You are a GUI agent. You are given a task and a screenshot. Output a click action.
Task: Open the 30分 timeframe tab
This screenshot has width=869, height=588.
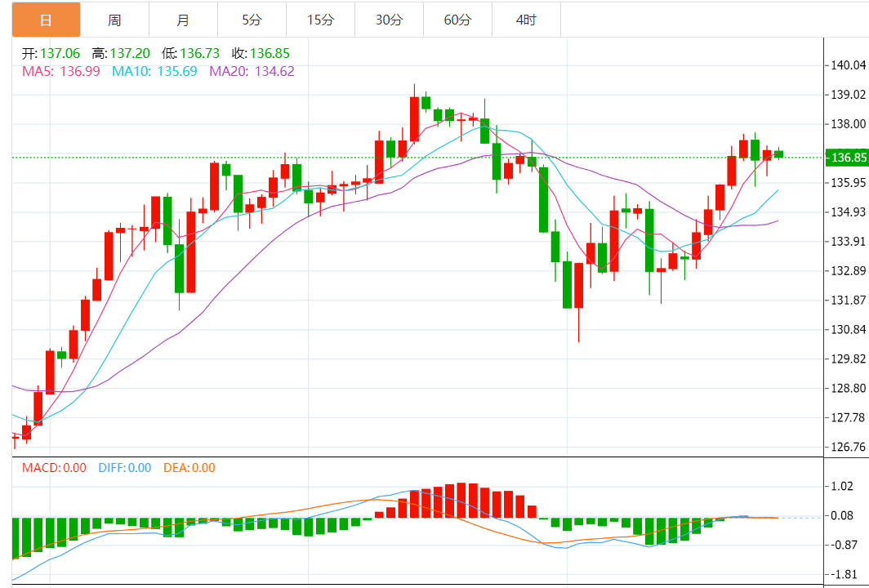tap(389, 20)
